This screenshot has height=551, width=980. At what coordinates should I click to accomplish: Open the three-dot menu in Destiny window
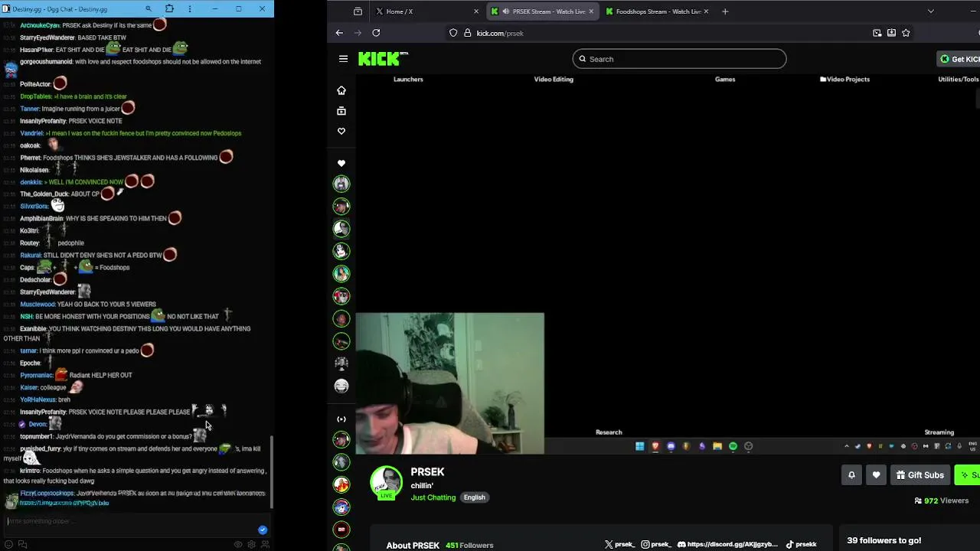190,8
